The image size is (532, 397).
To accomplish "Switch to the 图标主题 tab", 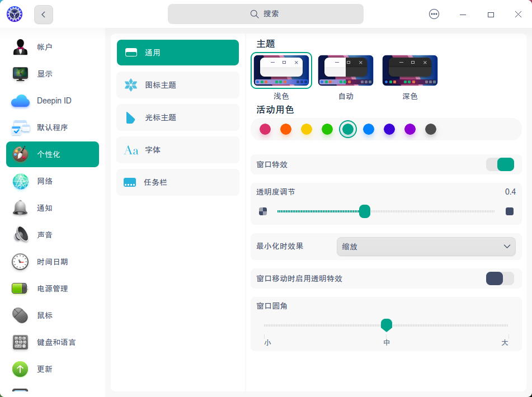I will pos(177,85).
